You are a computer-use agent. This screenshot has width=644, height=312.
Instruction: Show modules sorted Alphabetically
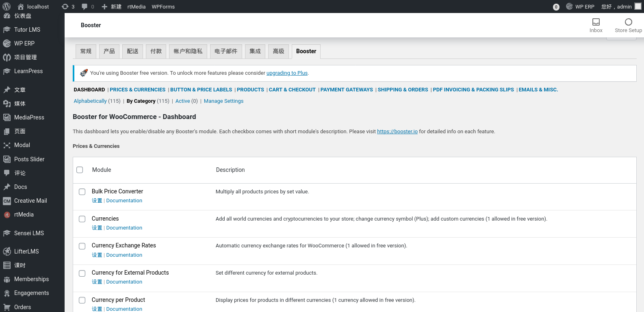[x=90, y=101]
